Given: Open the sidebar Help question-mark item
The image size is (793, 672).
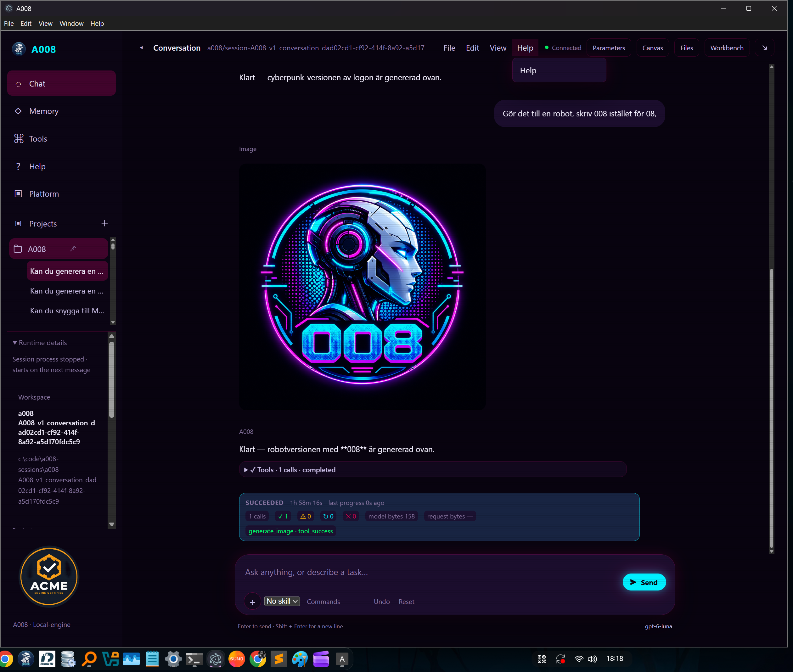Looking at the screenshot, I should pyautogui.click(x=61, y=166).
